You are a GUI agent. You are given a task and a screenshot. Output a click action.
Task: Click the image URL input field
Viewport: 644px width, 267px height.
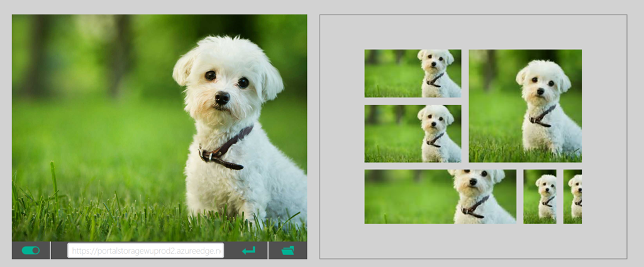coord(146,250)
